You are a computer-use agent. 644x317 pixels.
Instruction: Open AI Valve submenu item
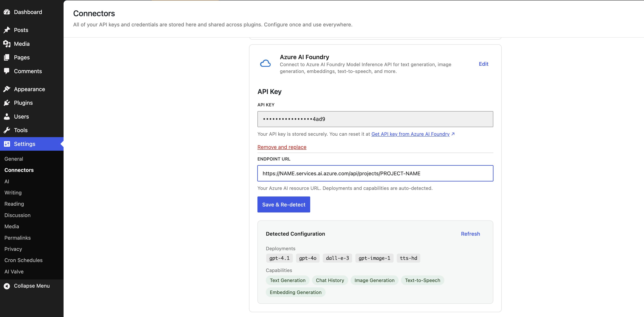pos(14,271)
